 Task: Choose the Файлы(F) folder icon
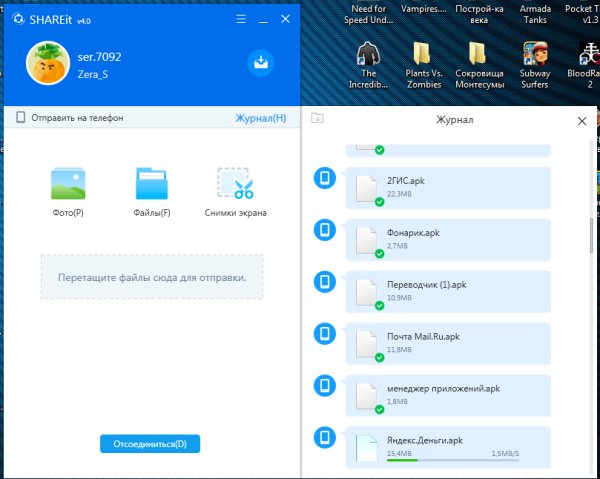tap(152, 184)
